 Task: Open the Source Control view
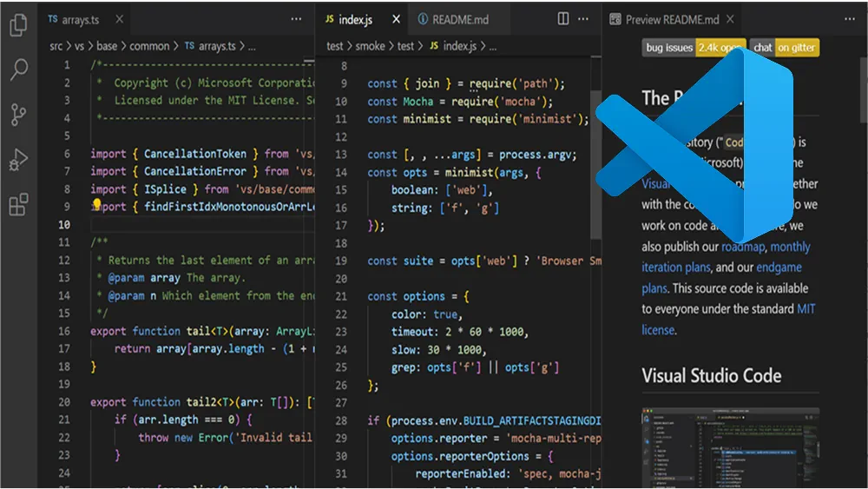pos(17,115)
